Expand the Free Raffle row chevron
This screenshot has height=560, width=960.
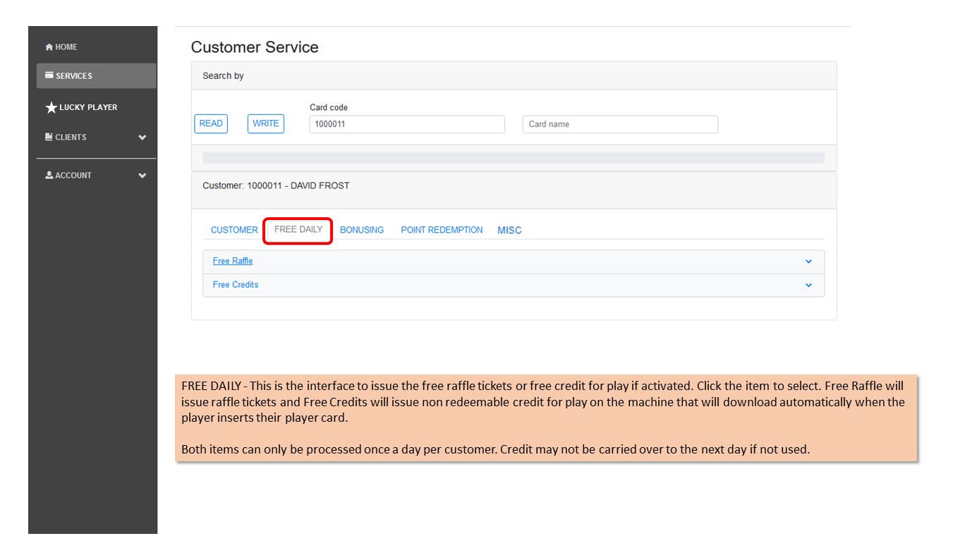pyautogui.click(x=808, y=262)
